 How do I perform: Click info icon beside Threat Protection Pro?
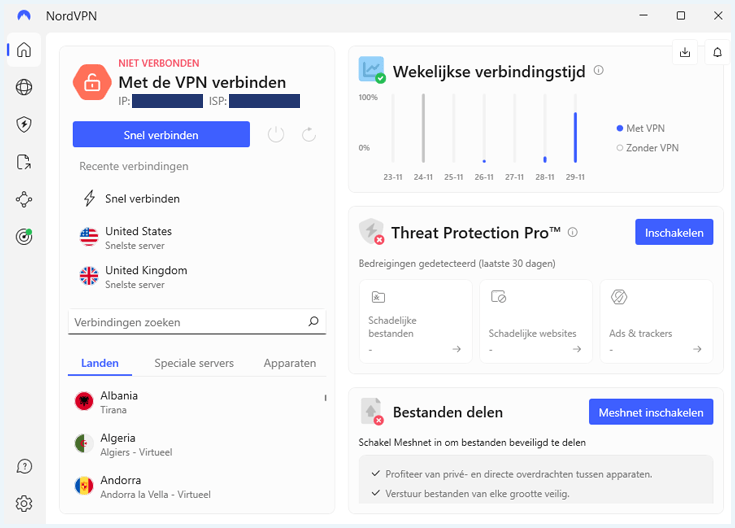573,232
